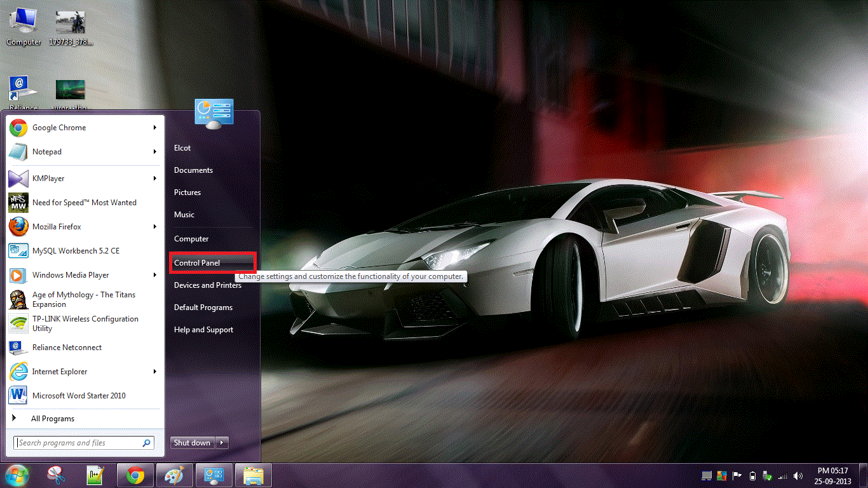Open Pictures from the Start menu
This screenshot has height=488, width=868.
point(187,193)
